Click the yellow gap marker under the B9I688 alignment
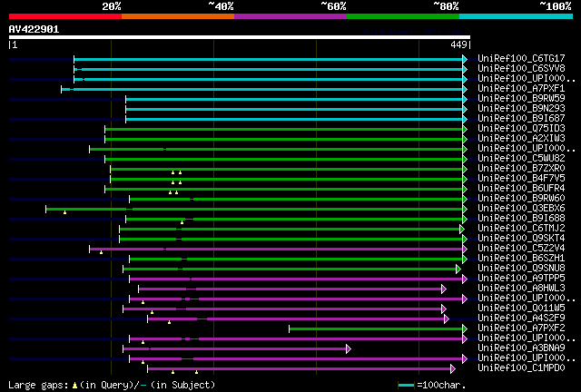This screenshot has height=392, width=581. coord(182,222)
